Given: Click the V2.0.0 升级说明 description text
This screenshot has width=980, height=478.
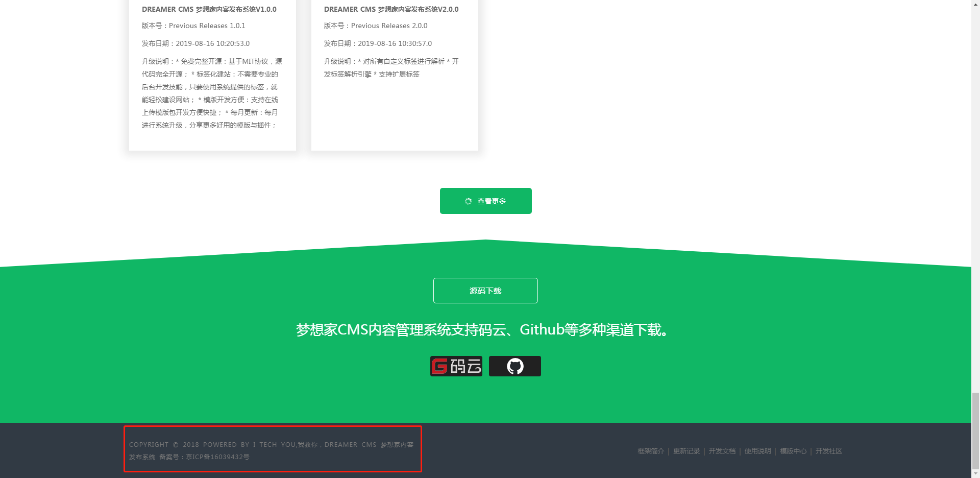Looking at the screenshot, I should click(391, 67).
